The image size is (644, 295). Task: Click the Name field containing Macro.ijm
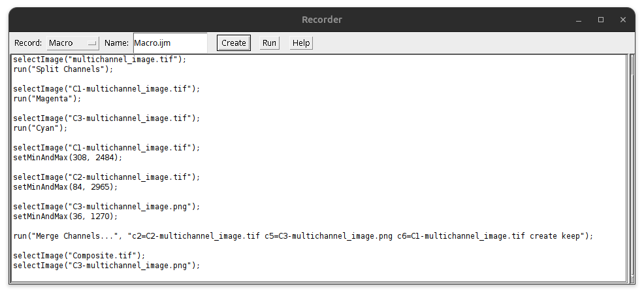(x=170, y=43)
